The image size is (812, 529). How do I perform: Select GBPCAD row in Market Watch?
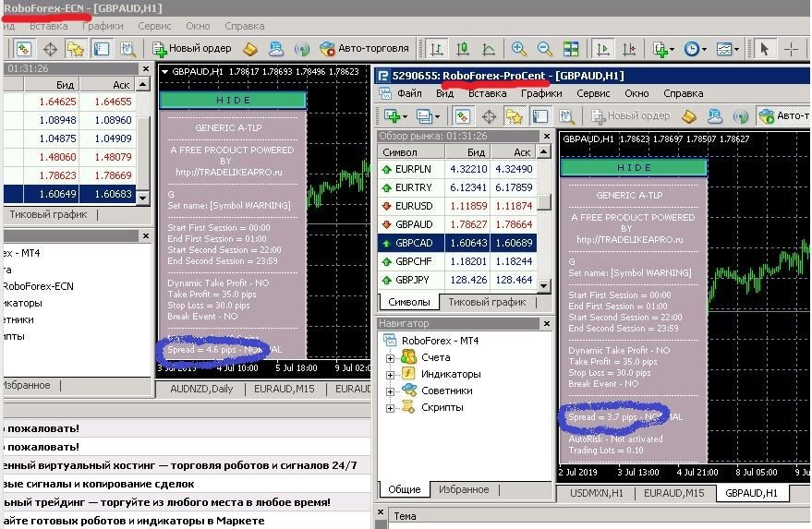457,243
